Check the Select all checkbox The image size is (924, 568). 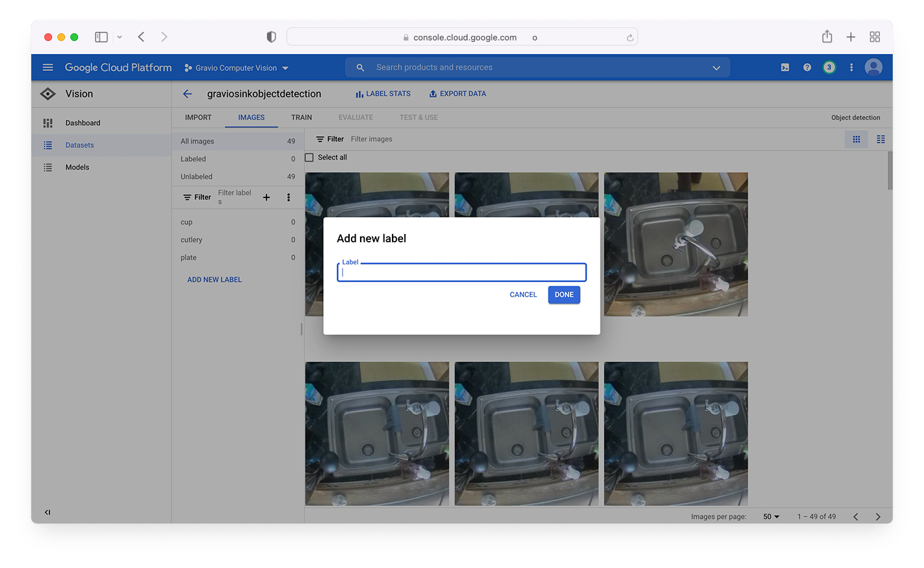309,157
